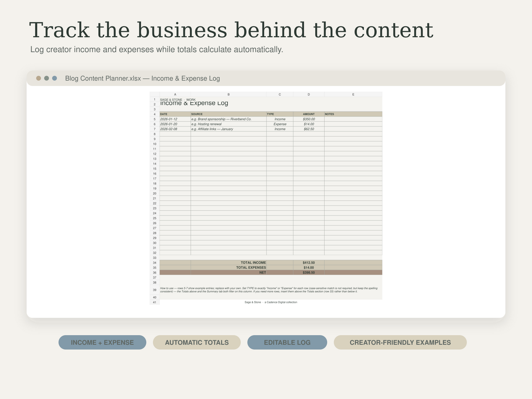
Task: Select the $412.50 total income value
Action: (309, 263)
